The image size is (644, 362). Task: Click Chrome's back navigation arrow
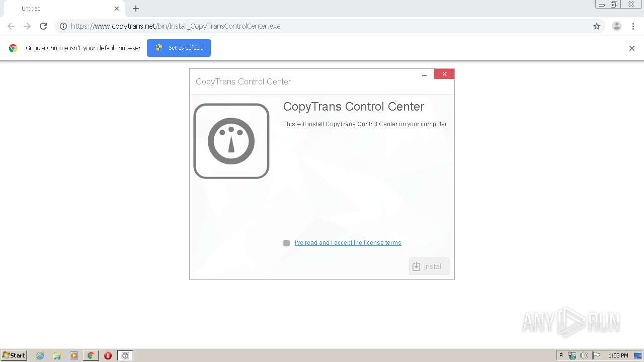[x=11, y=26]
